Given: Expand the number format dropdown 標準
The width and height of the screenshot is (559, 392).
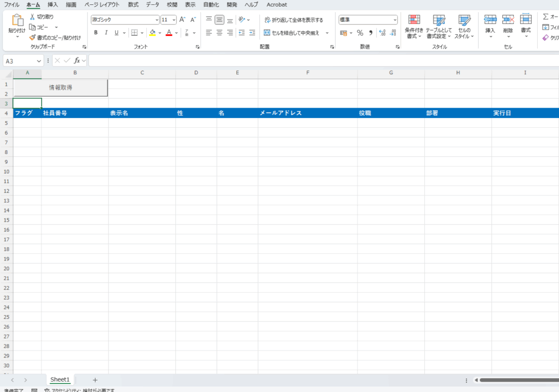Looking at the screenshot, I should [x=395, y=20].
